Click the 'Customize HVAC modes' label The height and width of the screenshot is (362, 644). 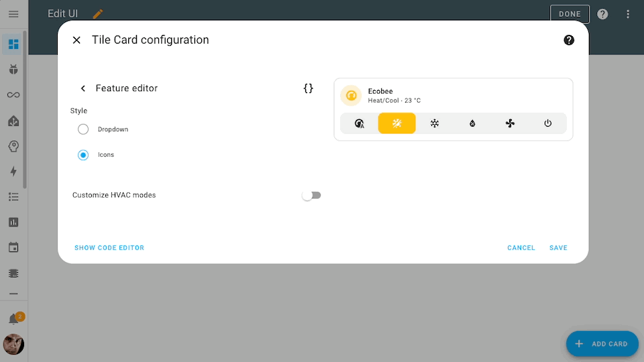coord(114,195)
